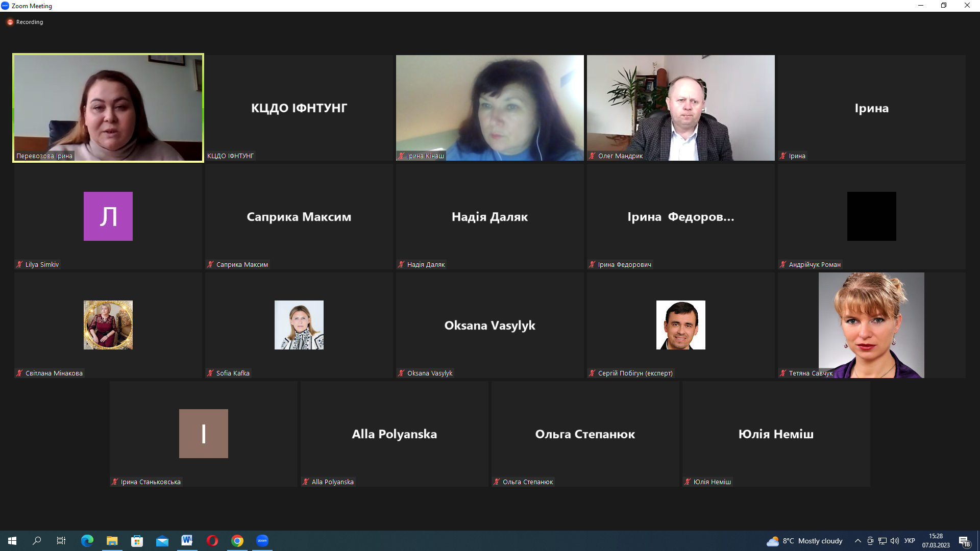Click Ірина Федорович's muted microphone icon
This screenshot has width=980, height=551.
pos(592,264)
